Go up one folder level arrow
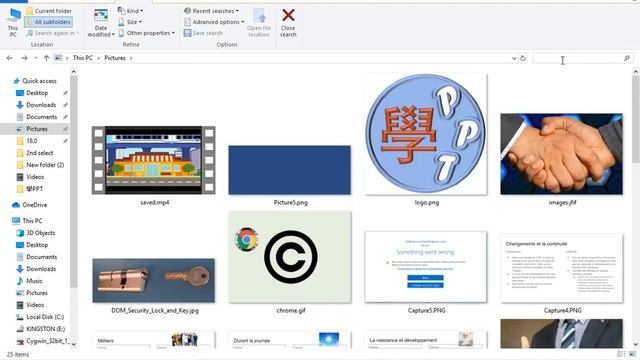This screenshot has height=360, width=640. [46, 58]
